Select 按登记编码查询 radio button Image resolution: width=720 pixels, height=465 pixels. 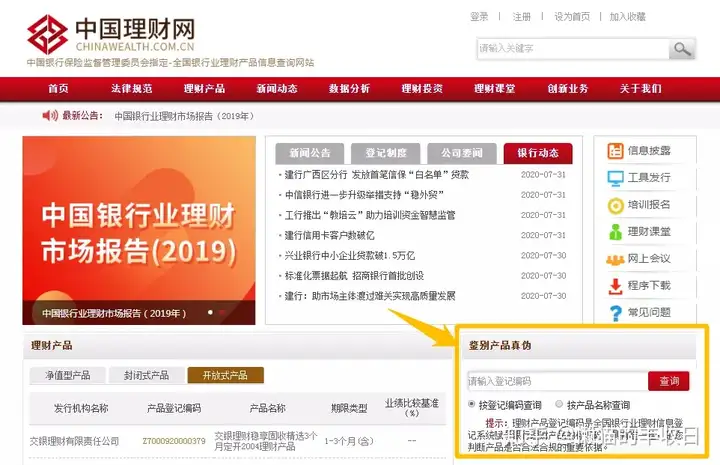(x=472, y=404)
